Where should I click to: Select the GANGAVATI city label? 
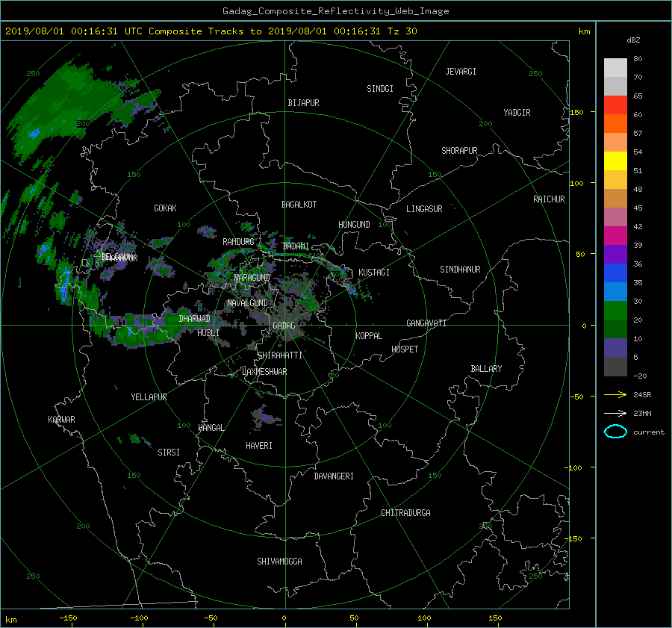click(x=426, y=323)
